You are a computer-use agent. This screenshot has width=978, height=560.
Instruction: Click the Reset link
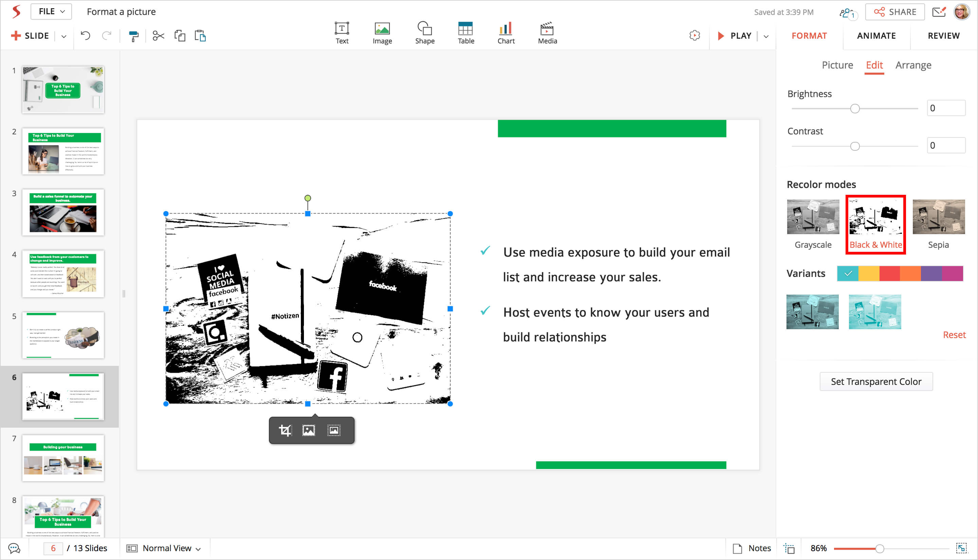pyautogui.click(x=954, y=335)
